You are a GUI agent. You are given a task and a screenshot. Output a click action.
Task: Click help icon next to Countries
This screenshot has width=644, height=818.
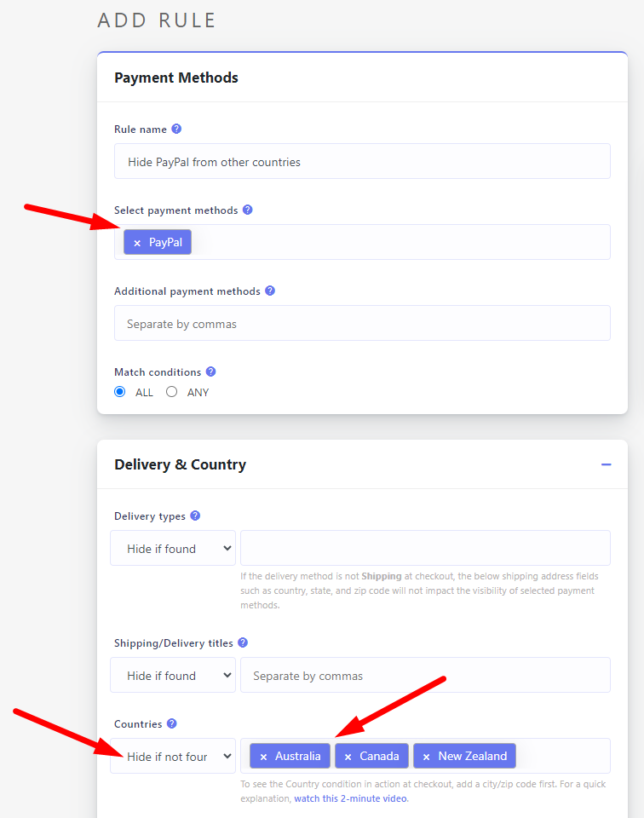[x=172, y=724]
